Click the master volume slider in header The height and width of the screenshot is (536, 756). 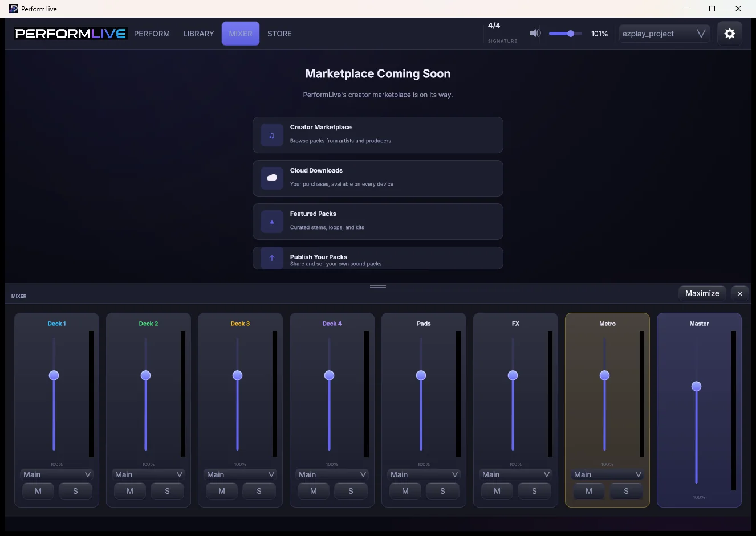[565, 34]
